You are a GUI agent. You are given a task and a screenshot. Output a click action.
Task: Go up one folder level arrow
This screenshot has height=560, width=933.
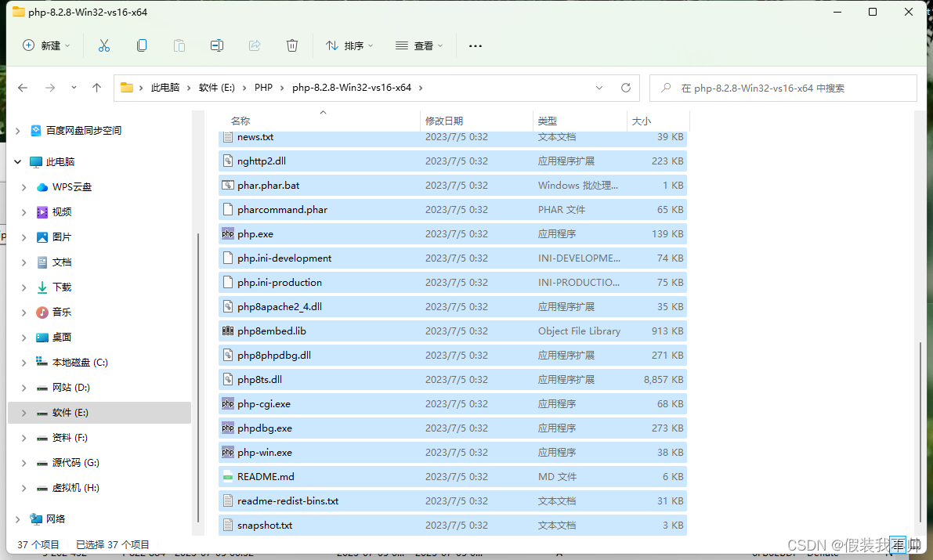[97, 88]
